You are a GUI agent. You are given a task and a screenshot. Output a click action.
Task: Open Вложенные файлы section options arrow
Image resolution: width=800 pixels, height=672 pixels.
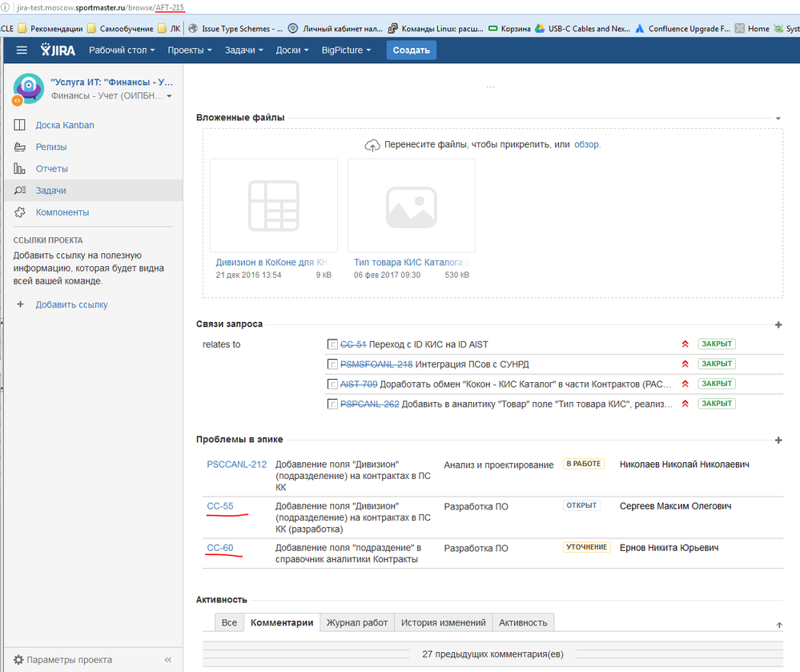point(778,119)
